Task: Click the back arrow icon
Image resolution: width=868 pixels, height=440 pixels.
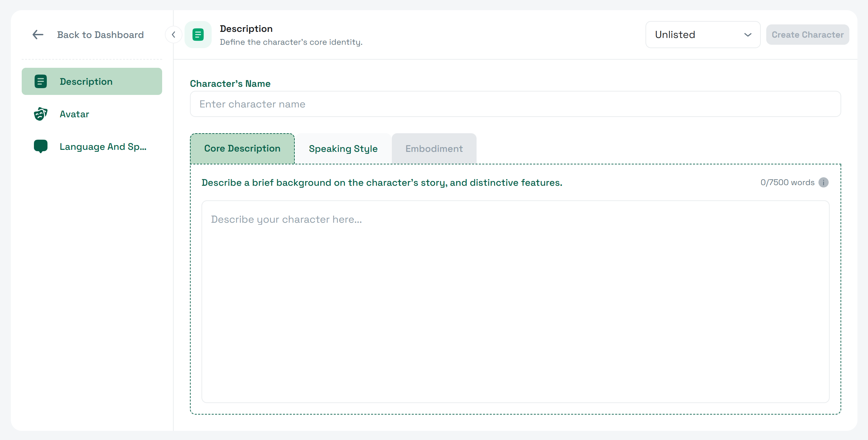Action: (x=38, y=35)
